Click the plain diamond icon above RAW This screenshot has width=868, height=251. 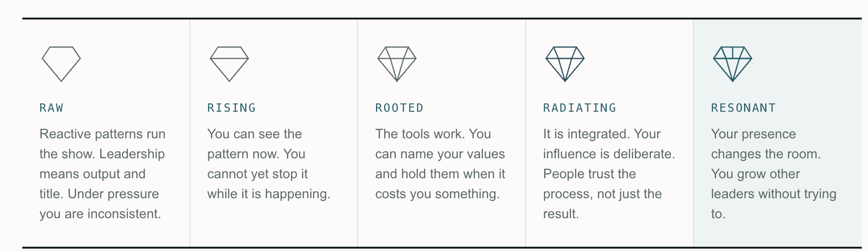coord(61,64)
